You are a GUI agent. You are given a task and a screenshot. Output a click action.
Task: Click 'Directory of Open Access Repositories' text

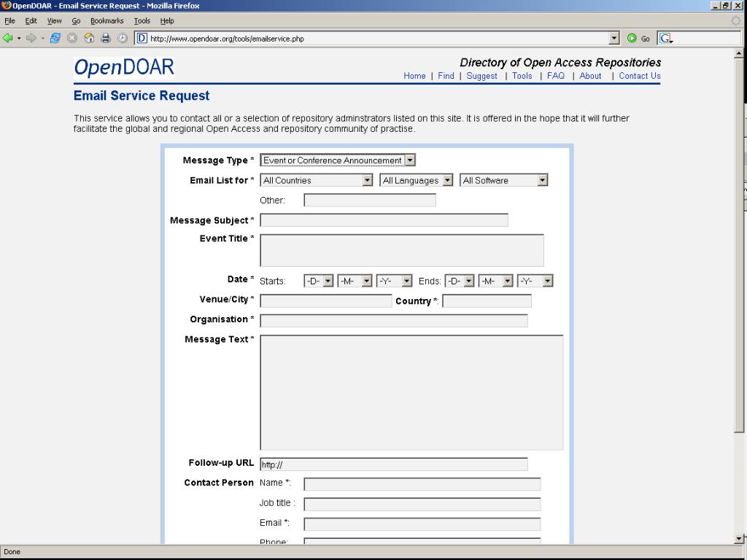pyautogui.click(x=560, y=63)
